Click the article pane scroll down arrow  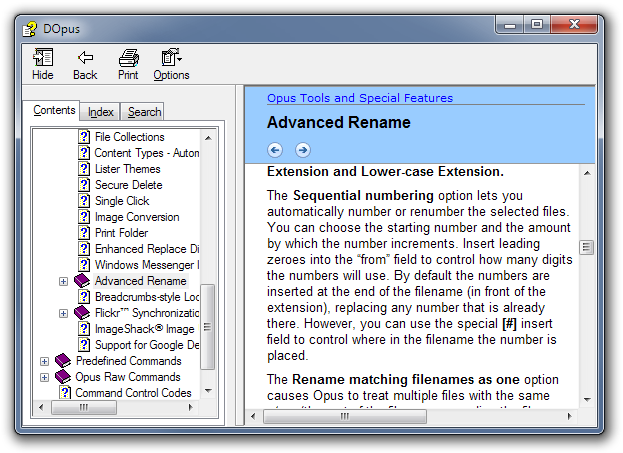pos(587,399)
